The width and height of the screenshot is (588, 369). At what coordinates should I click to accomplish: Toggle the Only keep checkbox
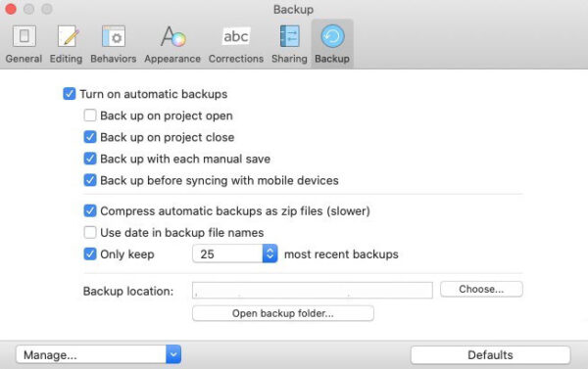(x=90, y=254)
